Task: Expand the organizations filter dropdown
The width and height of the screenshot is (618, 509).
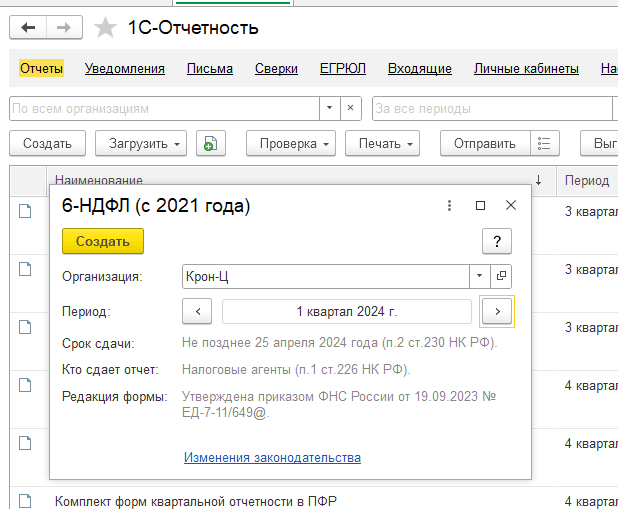Action: click(x=329, y=108)
